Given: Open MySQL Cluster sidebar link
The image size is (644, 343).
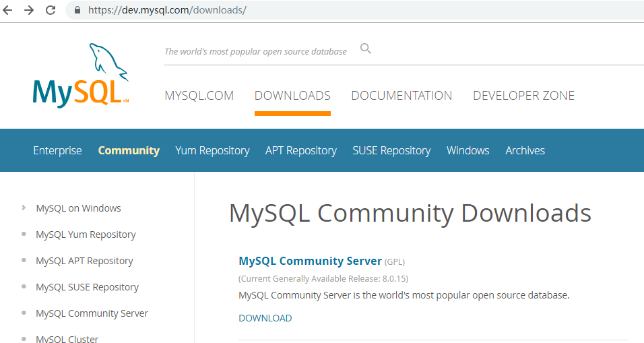Looking at the screenshot, I should click(67, 339).
